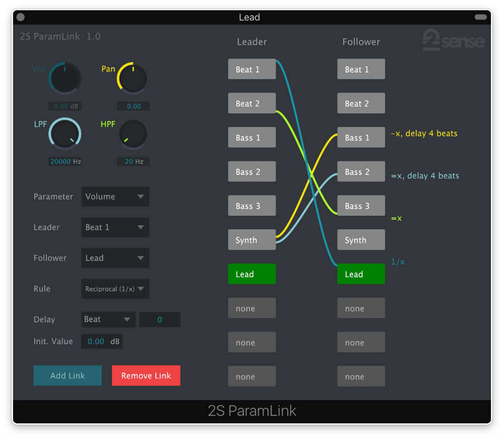Click the first none slot in Leader column
504x439 pixels.
tap(252, 308)
